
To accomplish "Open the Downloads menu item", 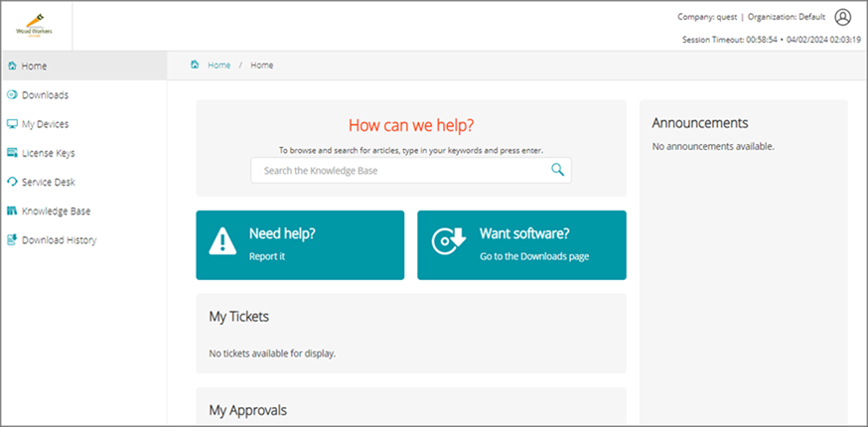I will click(x=45, y=95).
